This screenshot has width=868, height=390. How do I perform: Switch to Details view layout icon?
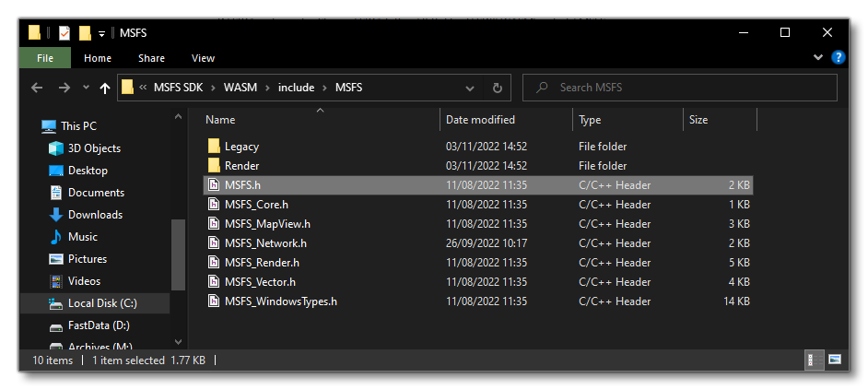point(815,360)
